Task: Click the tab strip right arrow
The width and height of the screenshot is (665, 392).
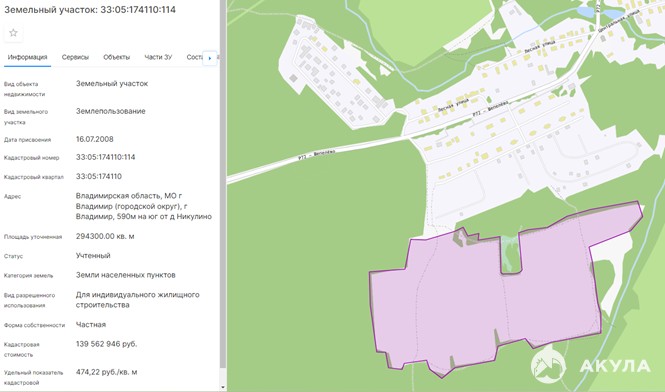Action: pos(210,58)
